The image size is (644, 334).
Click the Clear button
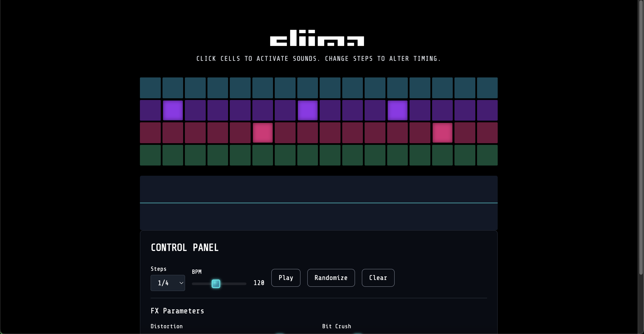click(378, 278)
